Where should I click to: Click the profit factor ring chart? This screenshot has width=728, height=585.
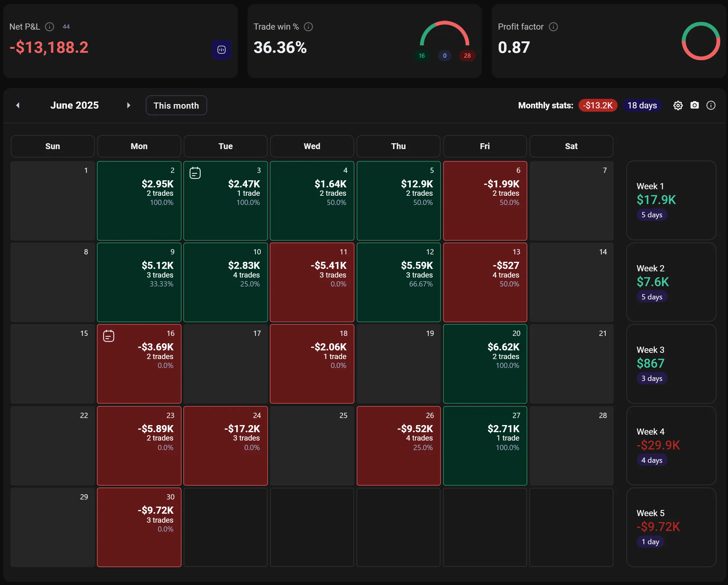(701, 41)
